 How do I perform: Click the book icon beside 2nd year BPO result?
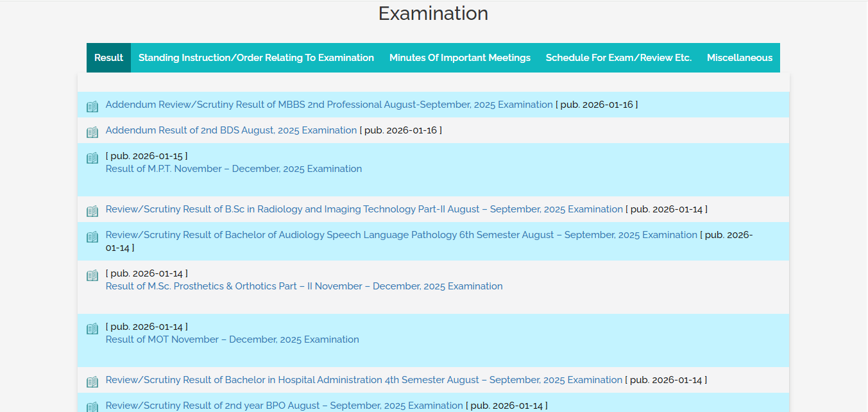[92, 406]
